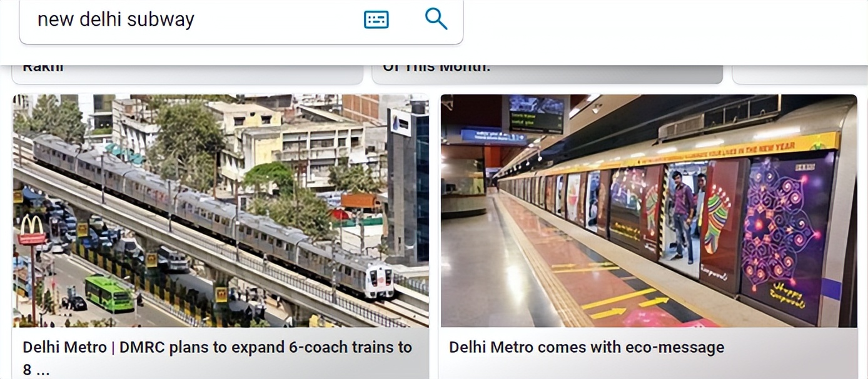Viewport: 868px width, 379px height.
Task: Click the green bus in the left photo
Action: pyautogui.click(x=109, y=293)
